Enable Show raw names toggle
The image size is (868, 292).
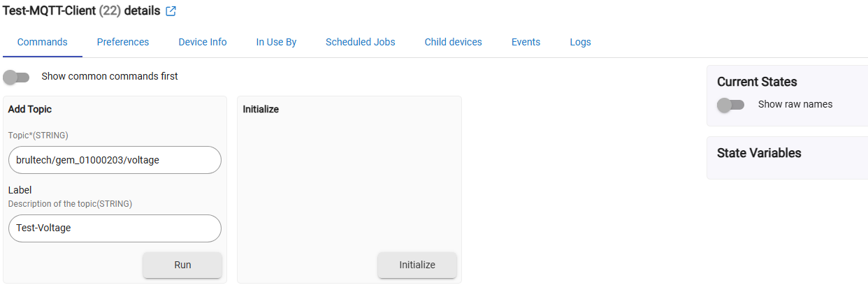click(731, 105)
